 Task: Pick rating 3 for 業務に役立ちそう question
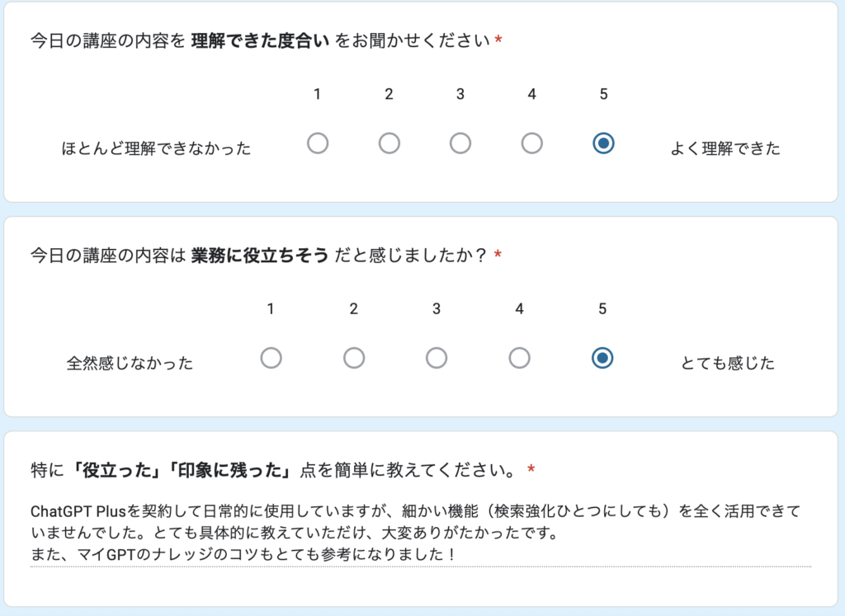pos(437,358)
